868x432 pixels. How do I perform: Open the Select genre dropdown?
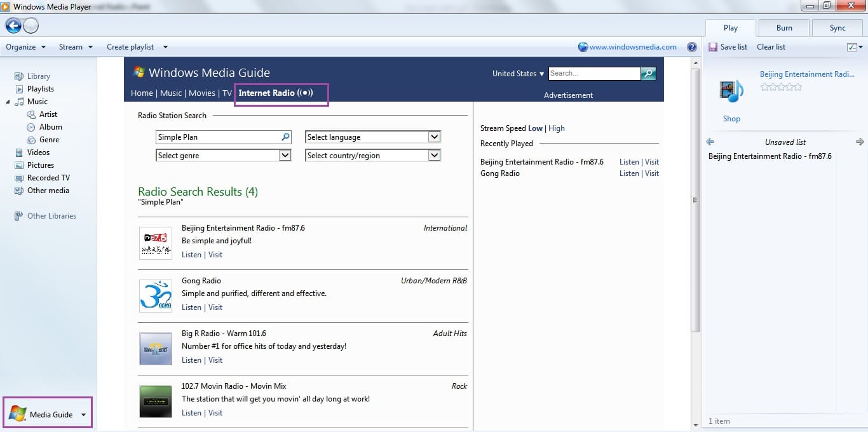pos(223,155)
